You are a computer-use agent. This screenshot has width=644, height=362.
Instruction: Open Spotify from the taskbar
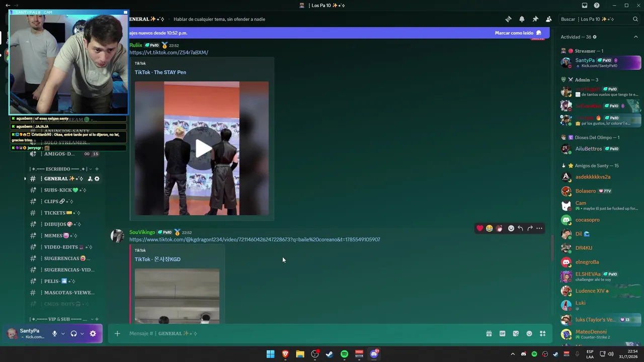(x=344, y=354)
